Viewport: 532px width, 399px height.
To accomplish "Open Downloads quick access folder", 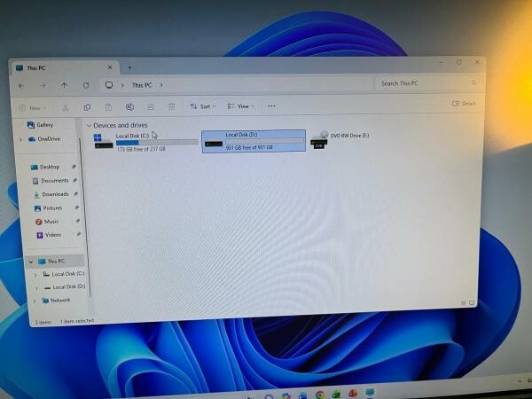I will point(51,194).
